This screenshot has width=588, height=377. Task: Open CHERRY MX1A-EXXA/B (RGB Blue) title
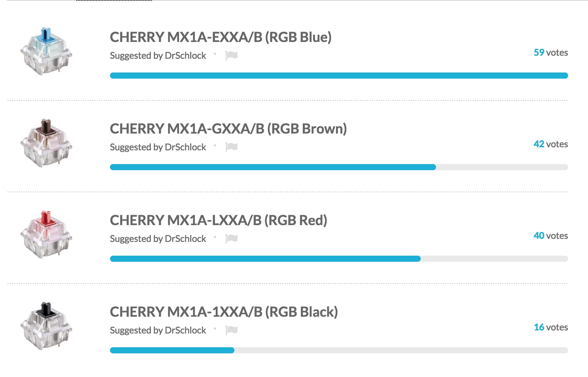point(220,37)
